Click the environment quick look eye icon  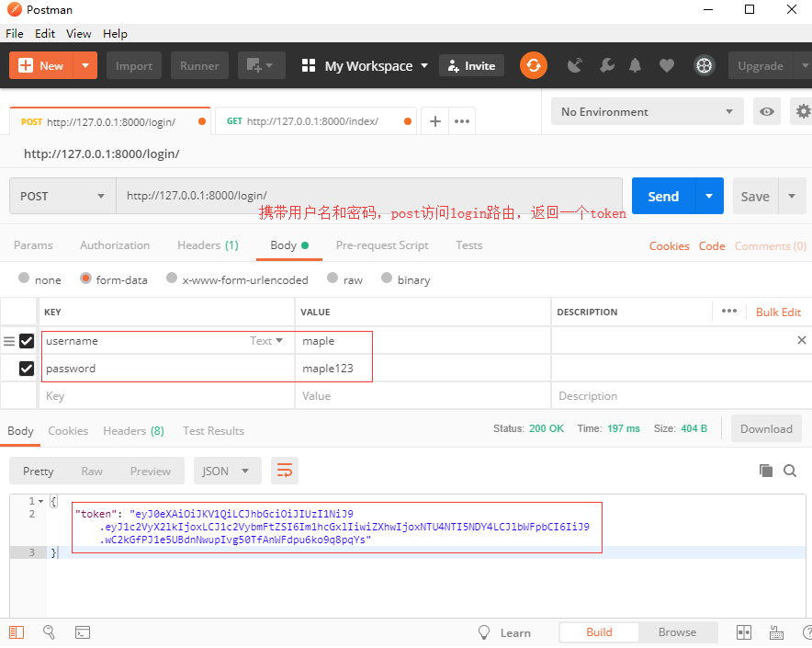766,111
